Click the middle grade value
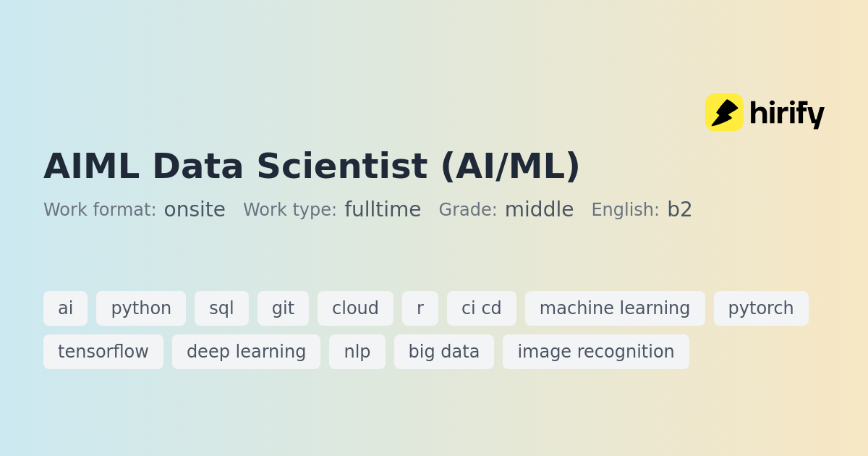The image size is (868, 456). pyautogui.click(x=539, y=210)
